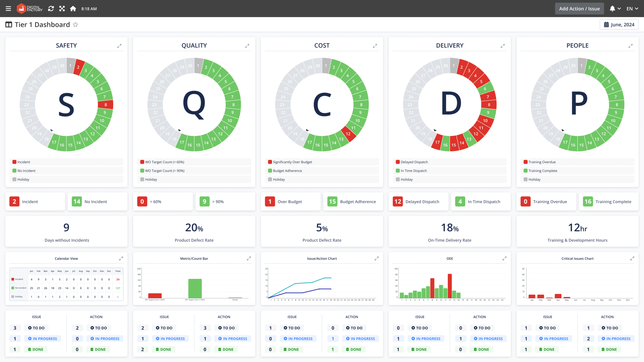Open the 16 Training Complete card

click(x=609, y=201)
